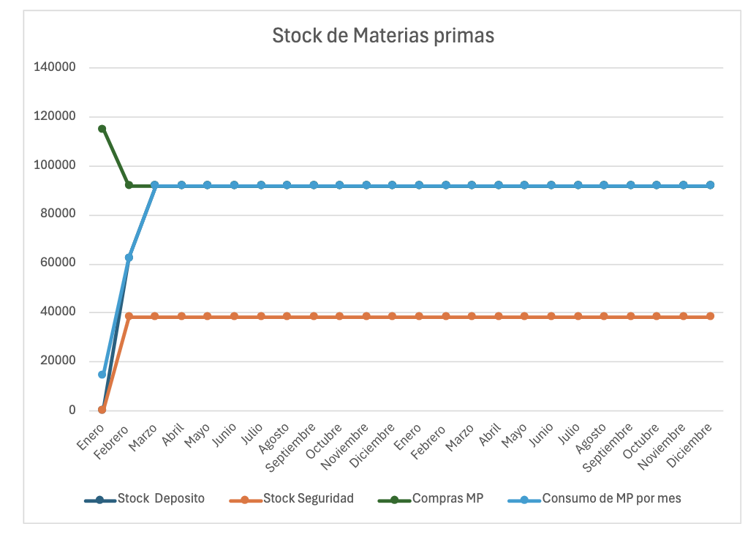The image size is (756, 537).
Task: Select the 'Stock Seguridad' legend label
Action: pos(308,499)
